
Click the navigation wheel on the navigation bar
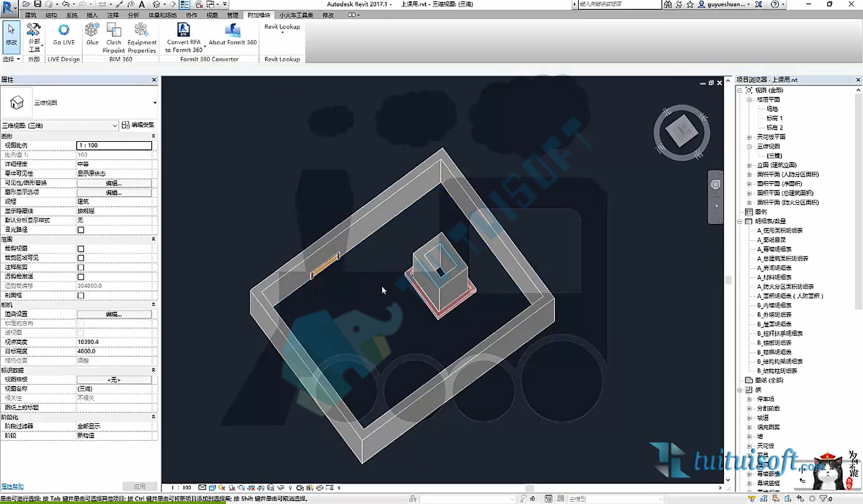pos(716,185)
